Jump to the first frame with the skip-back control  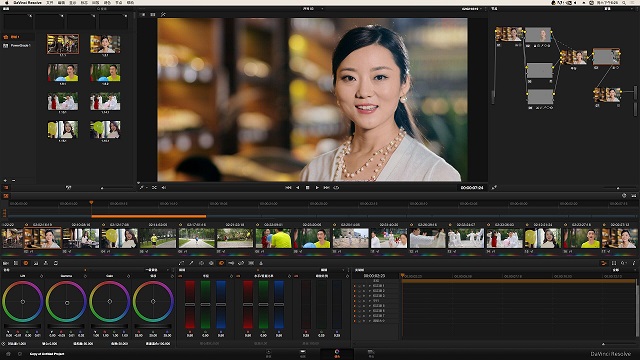point(288,188)
